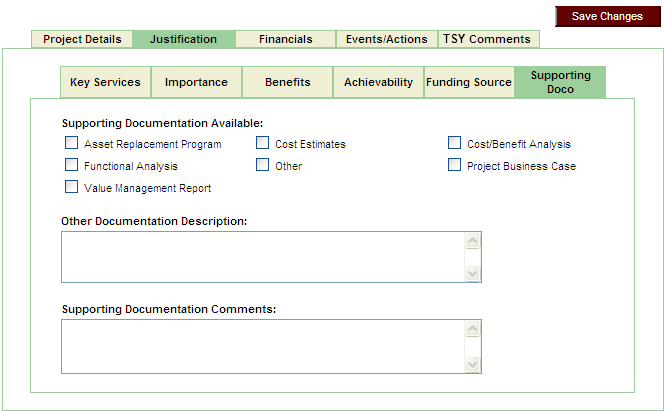Tick the Cost Estimates checkbox

tap(262, 143)
